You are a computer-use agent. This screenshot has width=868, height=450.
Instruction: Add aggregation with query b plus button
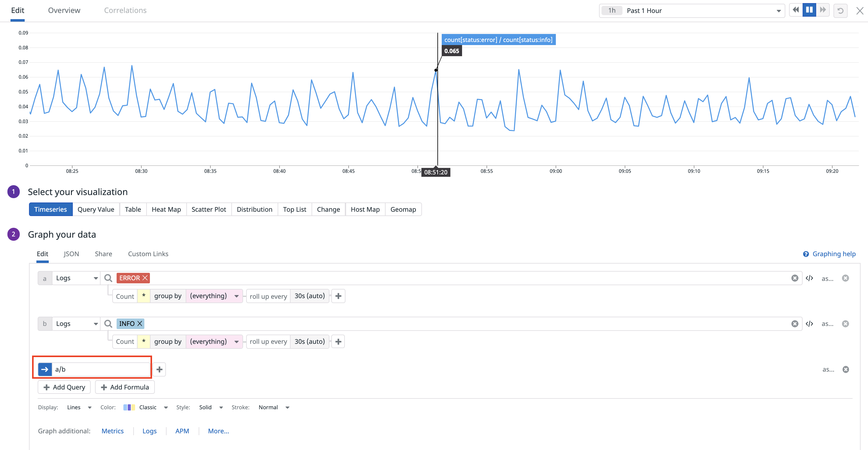coord(338,341)
